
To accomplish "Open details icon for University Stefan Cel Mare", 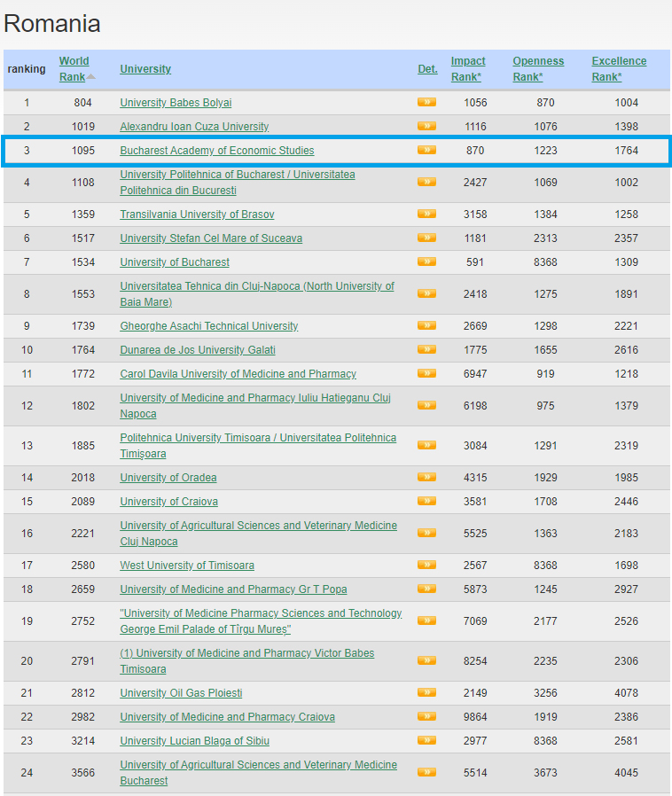I will (426, 238).
